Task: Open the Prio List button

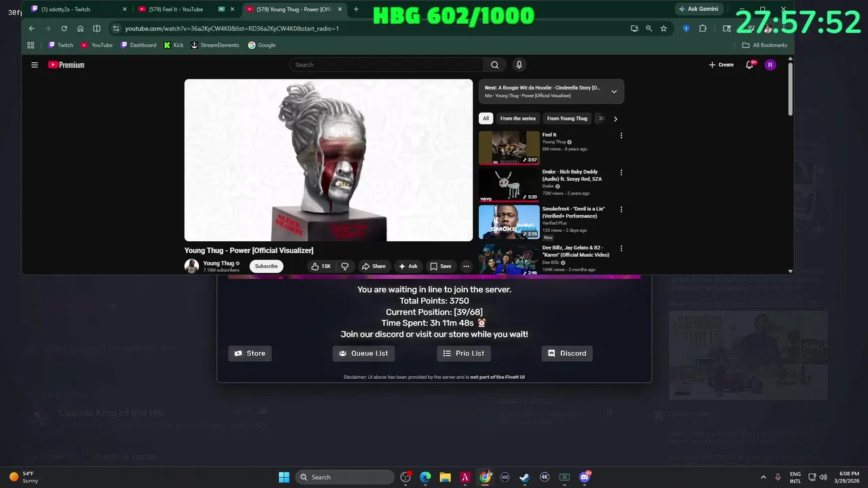Action: coord(464,353)
